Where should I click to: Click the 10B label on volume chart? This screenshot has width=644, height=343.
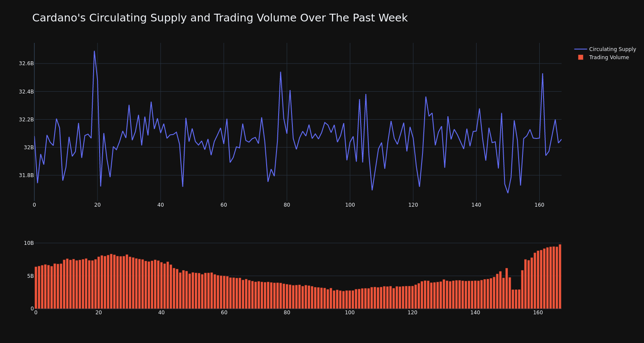click(x=29, y=243)
